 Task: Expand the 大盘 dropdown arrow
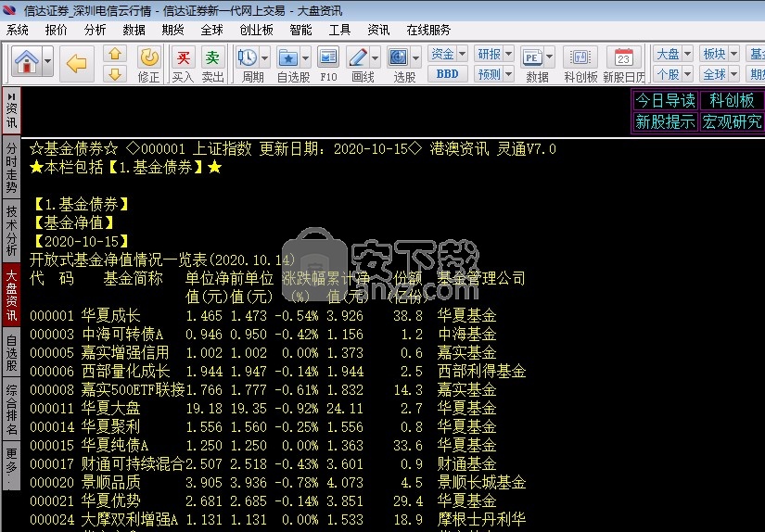point(687,54)
